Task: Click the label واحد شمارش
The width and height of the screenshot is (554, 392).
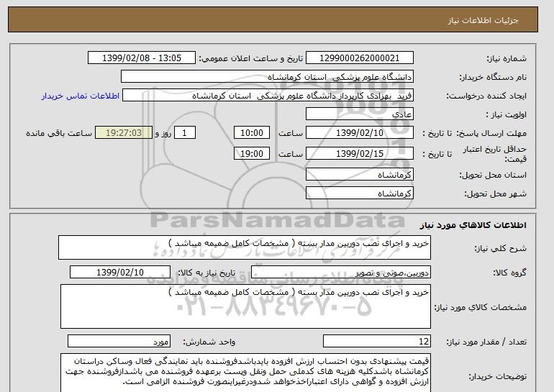Action: [209, 342]
